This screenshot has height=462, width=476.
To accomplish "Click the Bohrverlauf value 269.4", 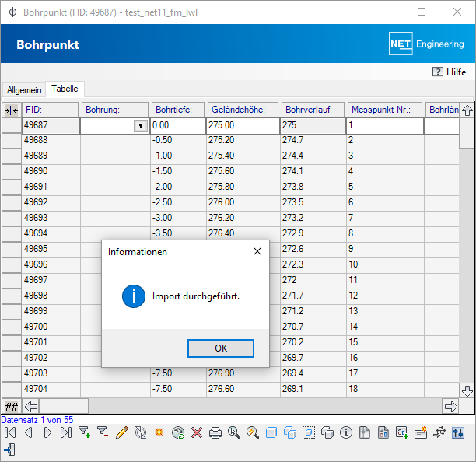I will (x=313, y=373).
